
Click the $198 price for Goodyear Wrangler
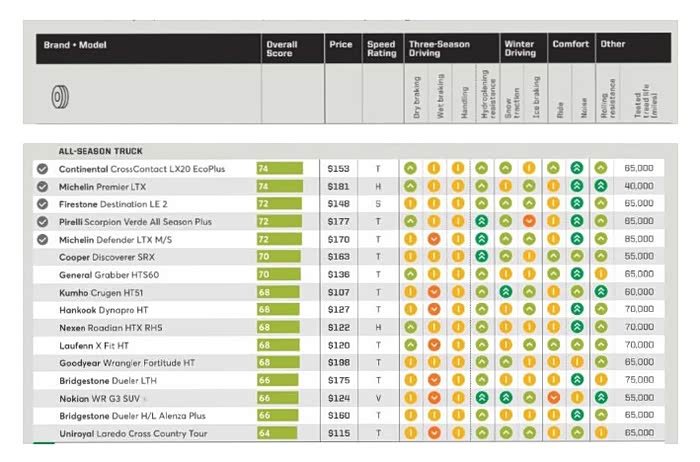click(x=338, y=363)
